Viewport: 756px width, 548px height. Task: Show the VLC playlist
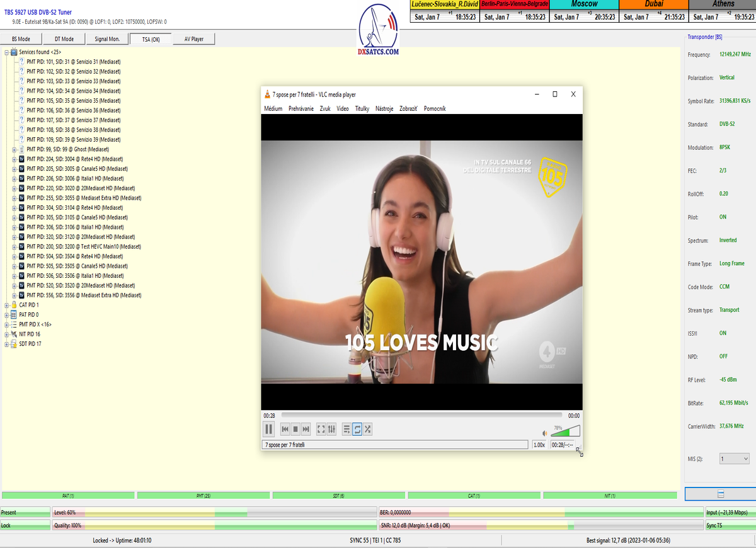tap(346, 429)
